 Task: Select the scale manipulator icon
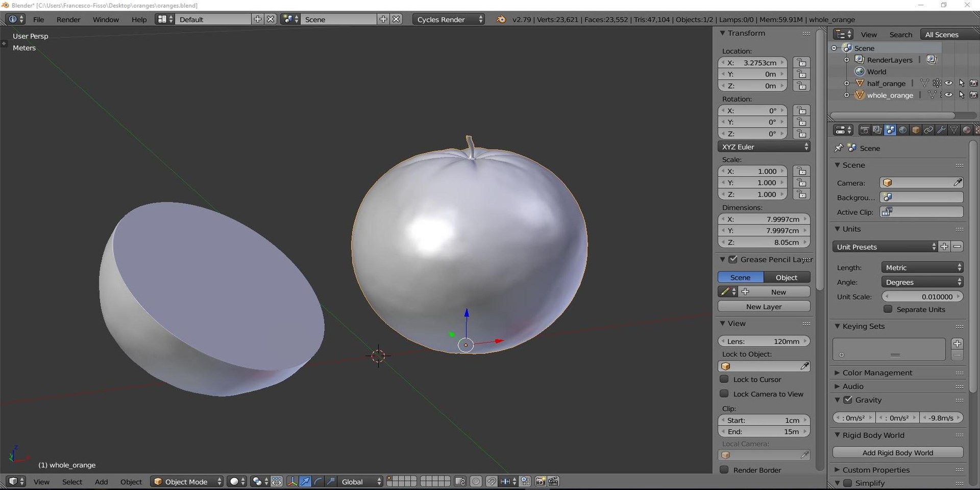coord(331,481)
